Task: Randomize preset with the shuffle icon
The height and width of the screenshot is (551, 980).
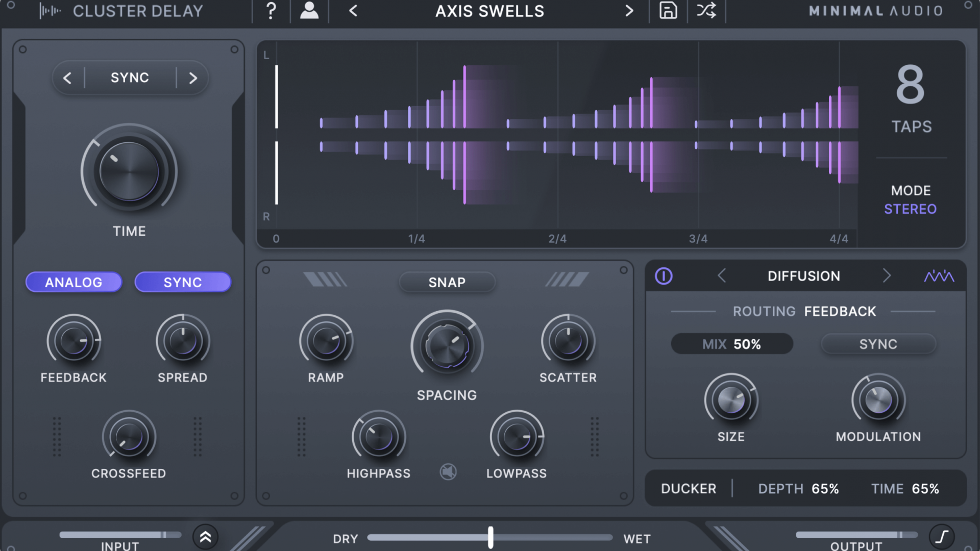Action: pos(706,11)
